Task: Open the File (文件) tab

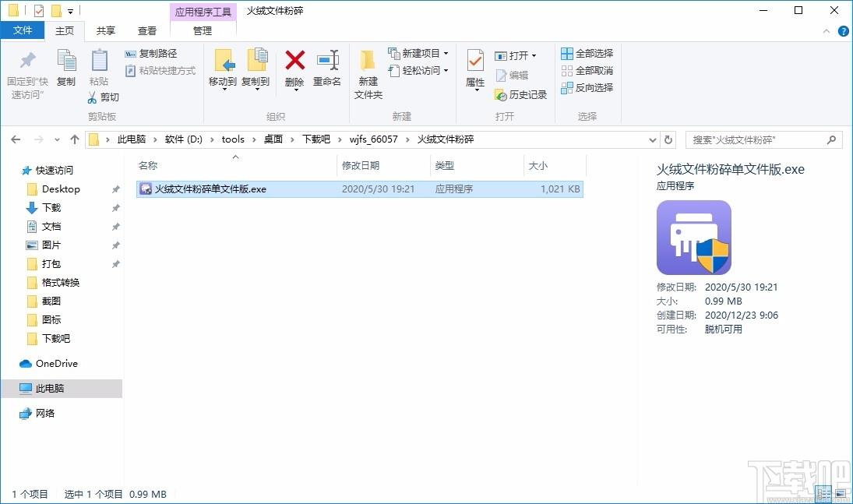Action: click(x=23, y=30)
